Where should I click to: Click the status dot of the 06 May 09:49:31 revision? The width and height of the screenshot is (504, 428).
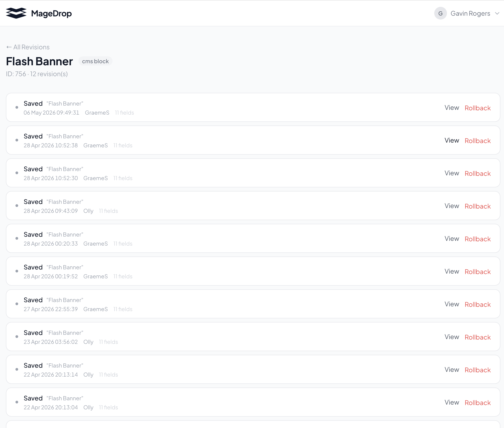click(17, 107)
